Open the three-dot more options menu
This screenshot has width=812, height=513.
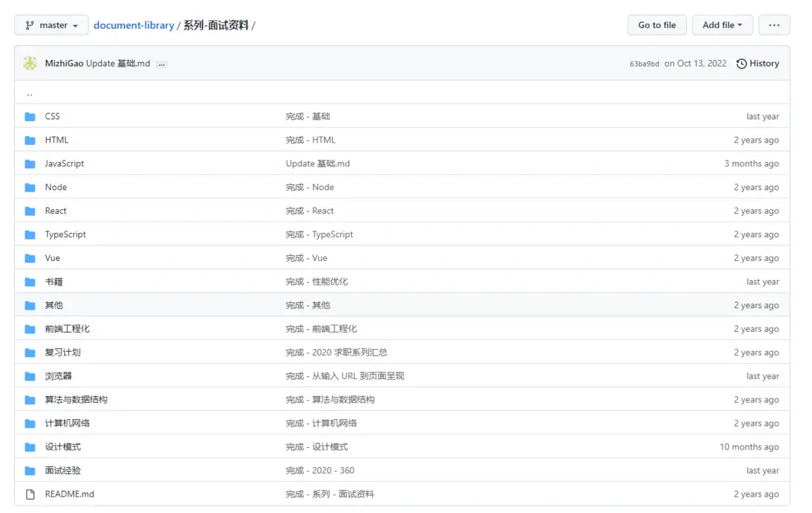(x=774, y=25)
